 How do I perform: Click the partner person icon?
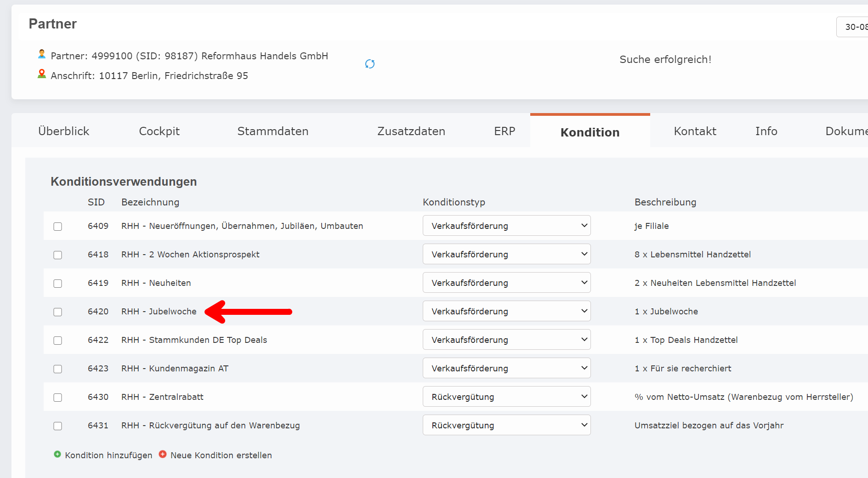tap(42, 54)
